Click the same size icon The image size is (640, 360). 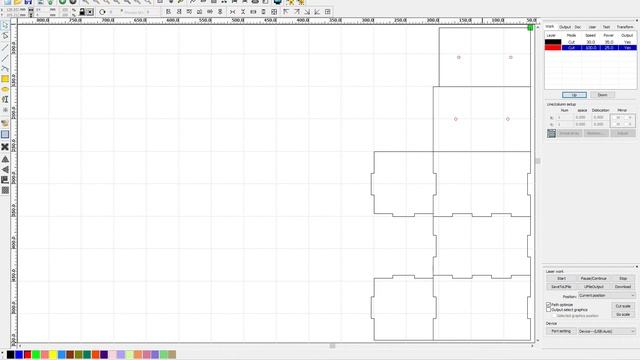pos(274,12)
